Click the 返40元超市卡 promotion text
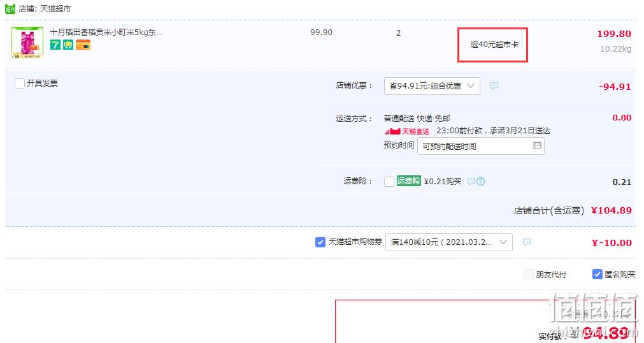The image size is (644, 343). point(494,45)
